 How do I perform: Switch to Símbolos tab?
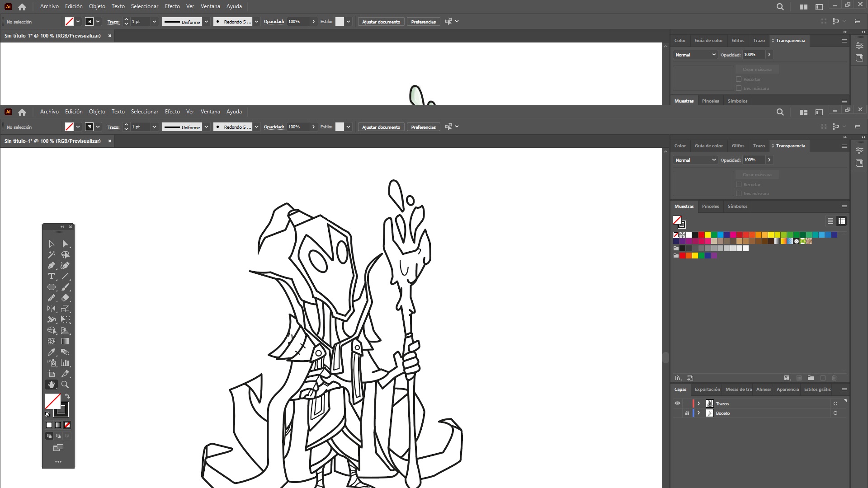(x=737, y=207)
